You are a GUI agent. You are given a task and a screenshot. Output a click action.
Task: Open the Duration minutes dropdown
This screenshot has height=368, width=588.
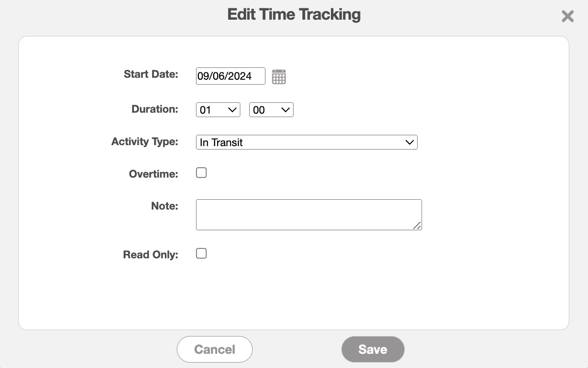click(271, 110)
